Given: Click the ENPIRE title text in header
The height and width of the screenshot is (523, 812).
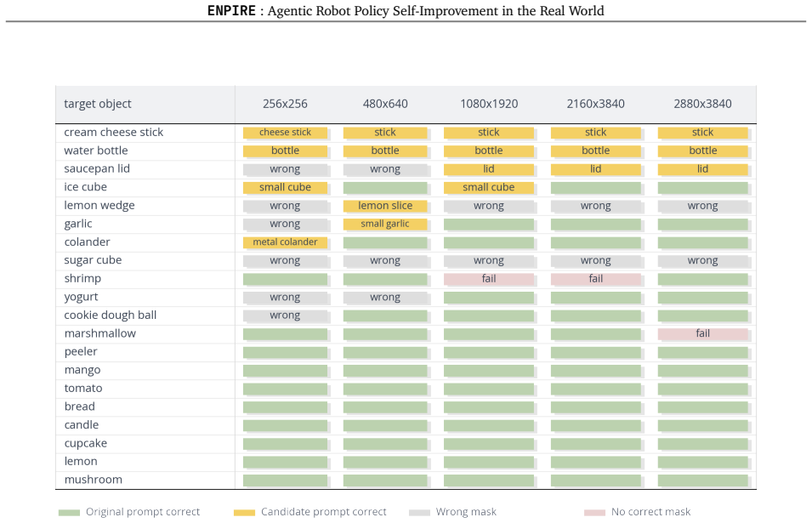Looking at the screenshot, I should click(231, 11).
